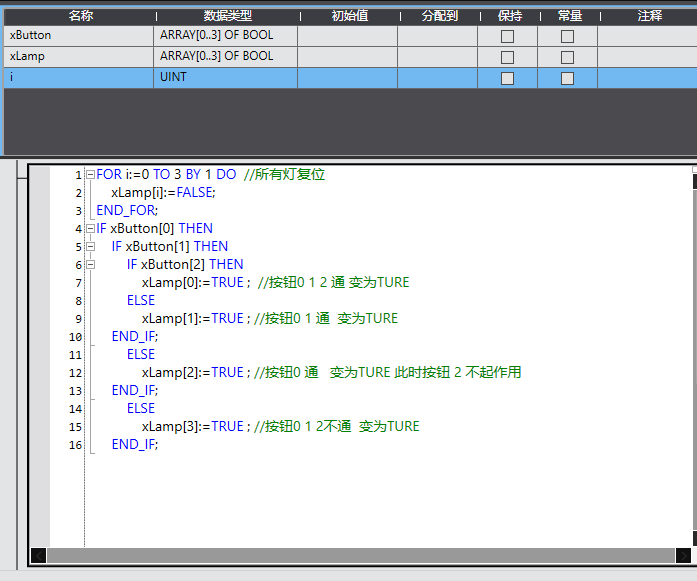Check 常量 checkbox for xButton variable
The width and height of the screenshot is (697, 581).
pos(567,36)
